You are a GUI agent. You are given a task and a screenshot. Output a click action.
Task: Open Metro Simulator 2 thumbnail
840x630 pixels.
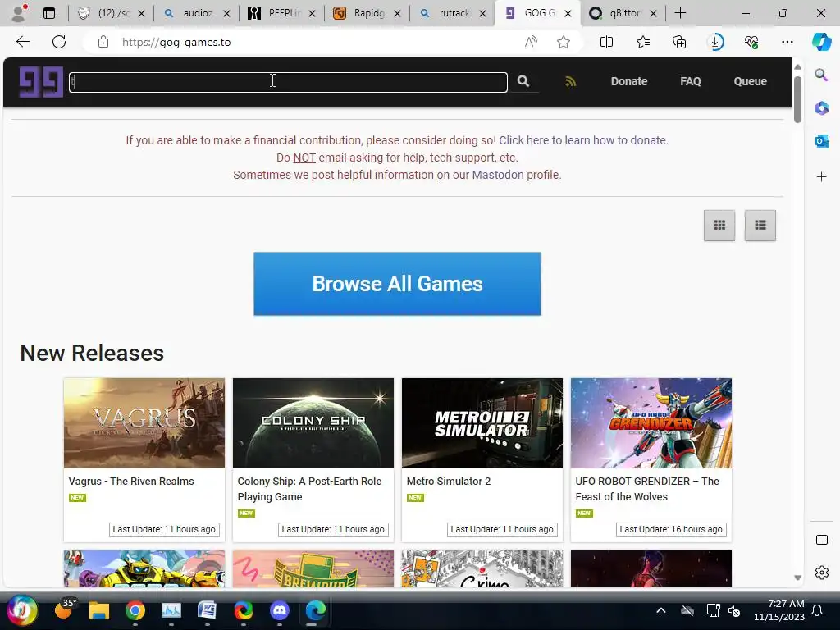(482, 423)
